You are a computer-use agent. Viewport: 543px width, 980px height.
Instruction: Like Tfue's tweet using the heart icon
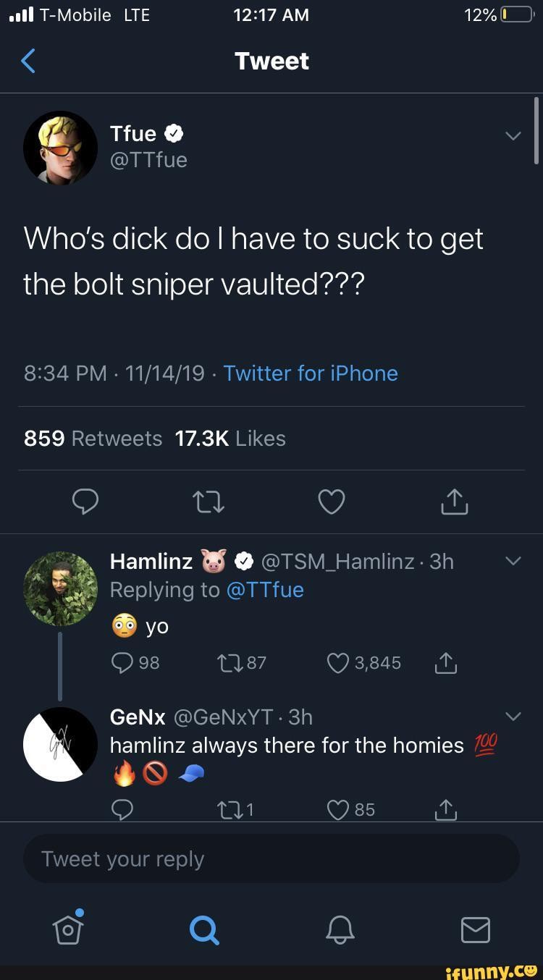click(331, 501)
